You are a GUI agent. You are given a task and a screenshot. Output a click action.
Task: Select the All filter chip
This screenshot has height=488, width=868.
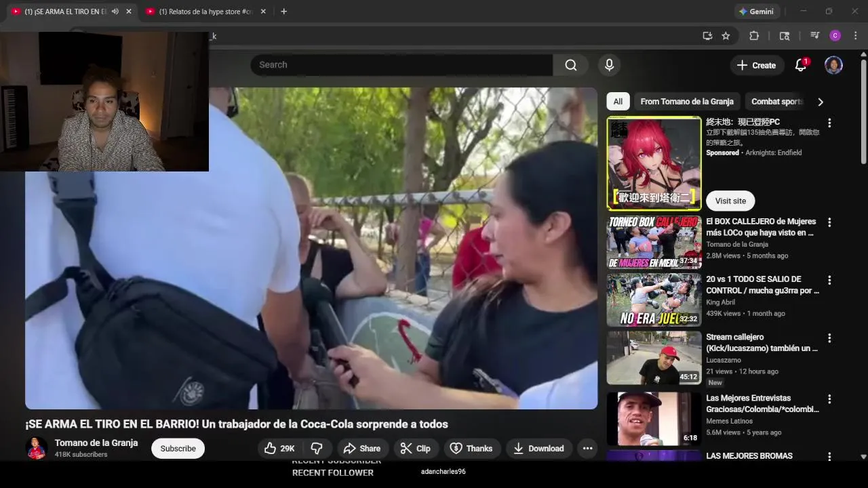(x=618, y=102)
